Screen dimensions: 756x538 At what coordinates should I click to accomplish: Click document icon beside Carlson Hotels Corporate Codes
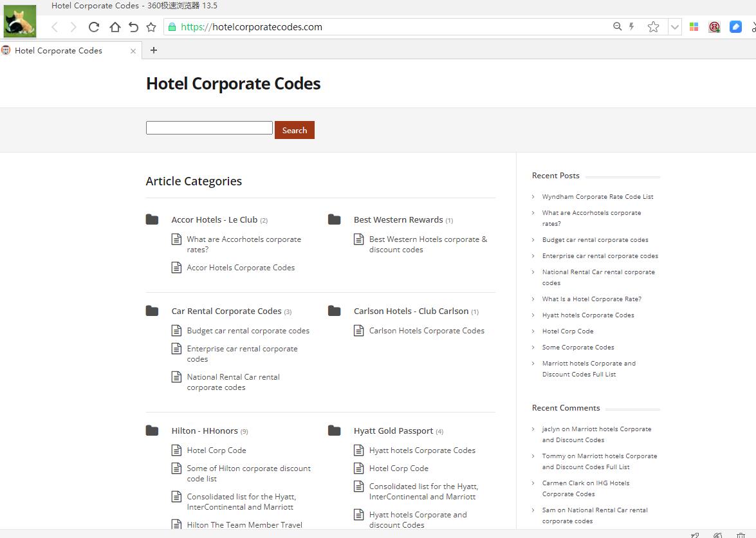[359, 331]
